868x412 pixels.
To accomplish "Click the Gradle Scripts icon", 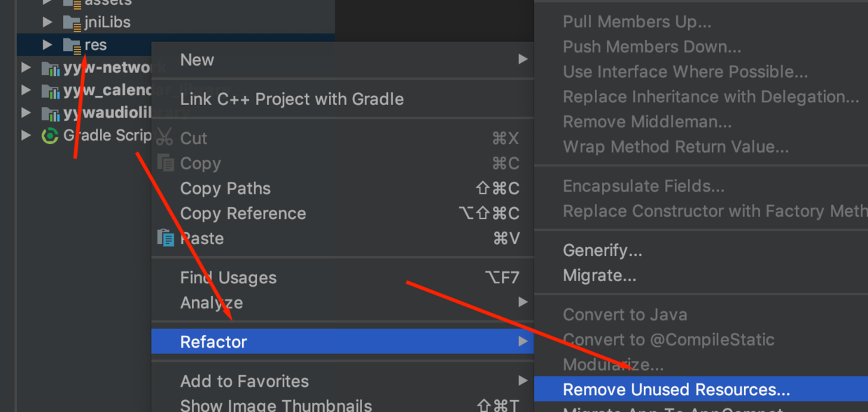I will (50, 136).
